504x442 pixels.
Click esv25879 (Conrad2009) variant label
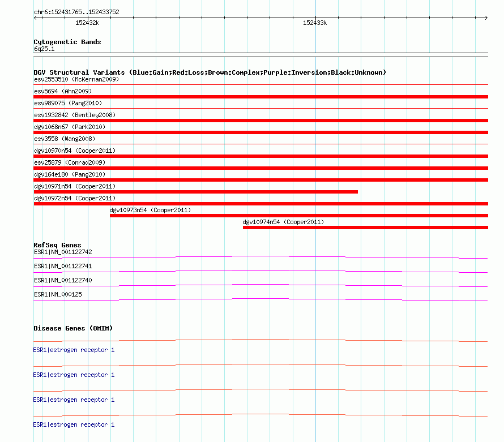tap(70, 162)
